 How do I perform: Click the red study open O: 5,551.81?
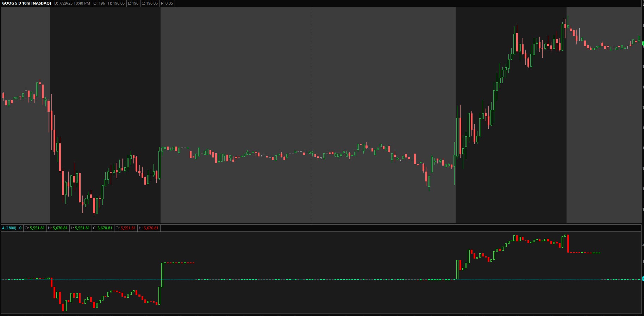(x=126, y=228)
